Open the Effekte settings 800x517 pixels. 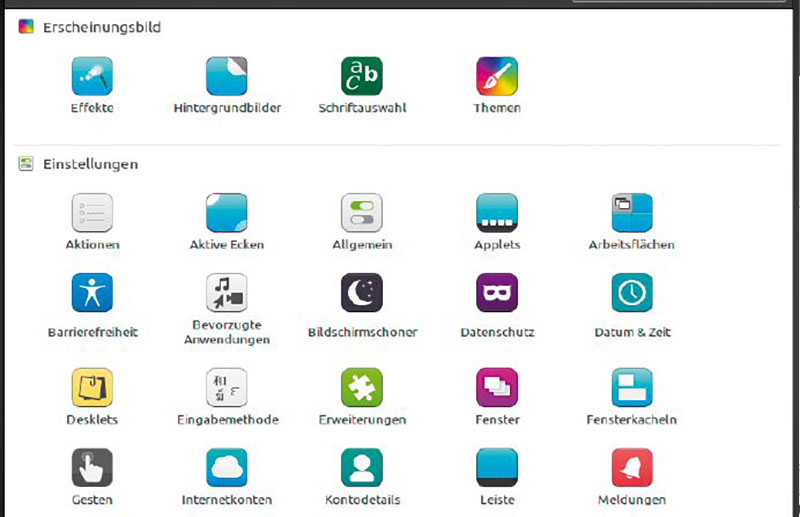pyautogui.click(x=92, y=76)
